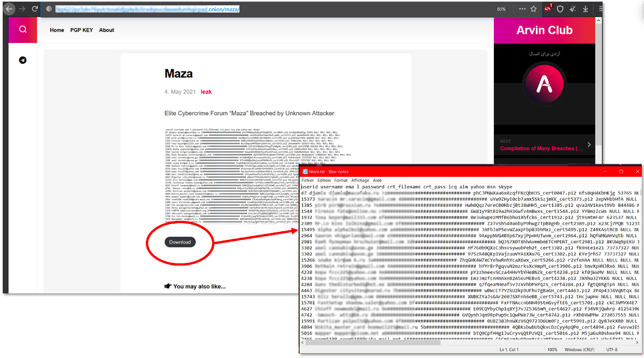Click the site information icon in address bar
644x358 pixels.
(x=49, y=9)
